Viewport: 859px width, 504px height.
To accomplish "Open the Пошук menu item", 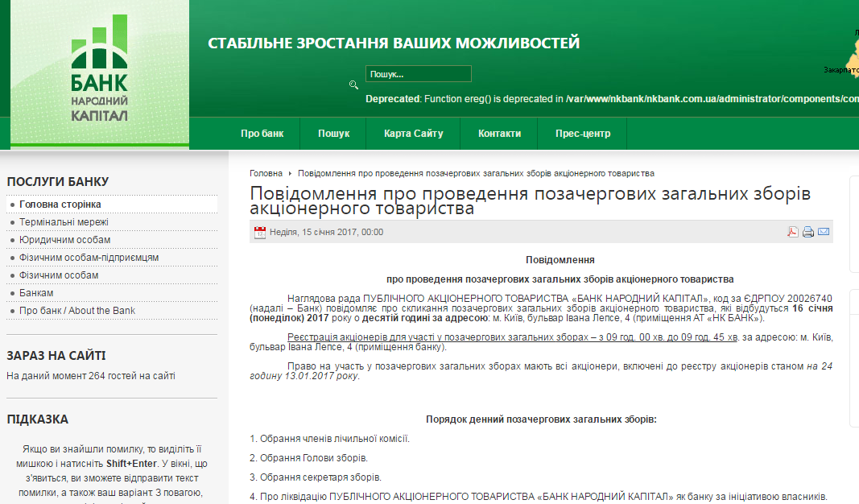I will point(333,133).
